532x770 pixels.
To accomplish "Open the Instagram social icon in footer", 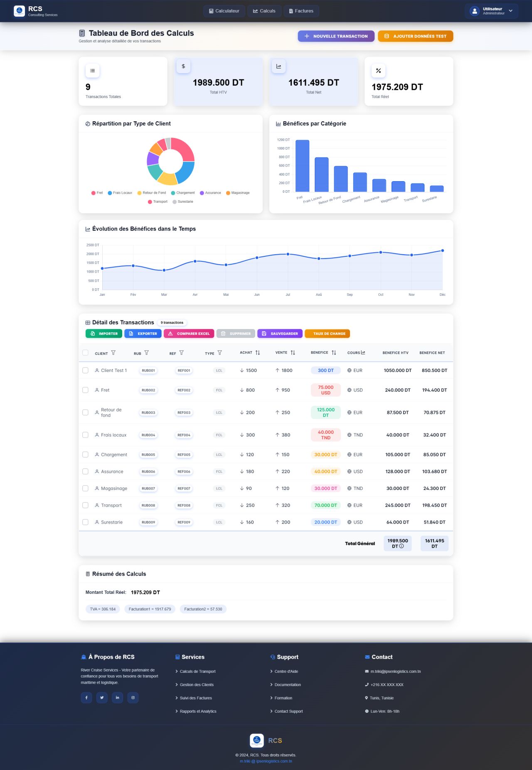I will click(x=133, y=698).
